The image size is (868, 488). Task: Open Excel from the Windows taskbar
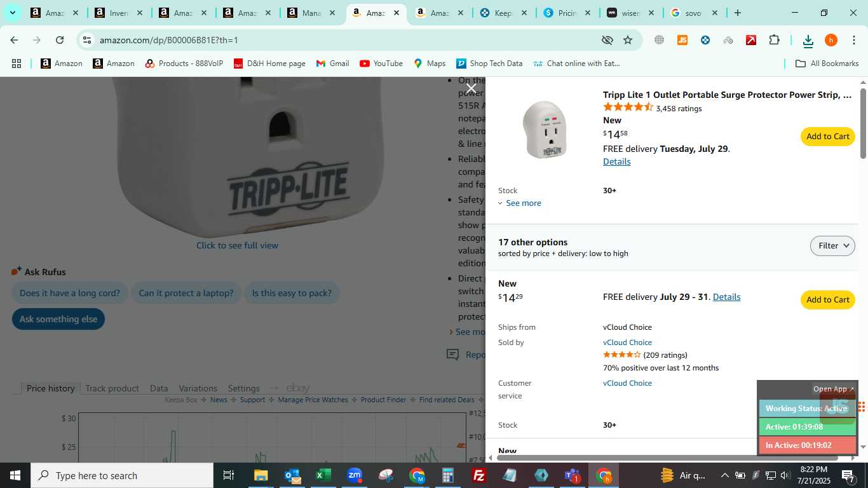pyautogui.click(x=323, y=475)
